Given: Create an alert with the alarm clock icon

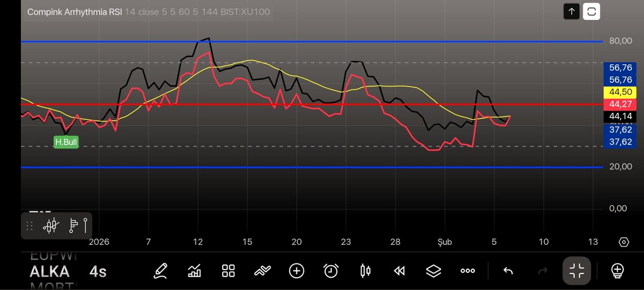Looking at the screenshot, I should coord(331,271).
